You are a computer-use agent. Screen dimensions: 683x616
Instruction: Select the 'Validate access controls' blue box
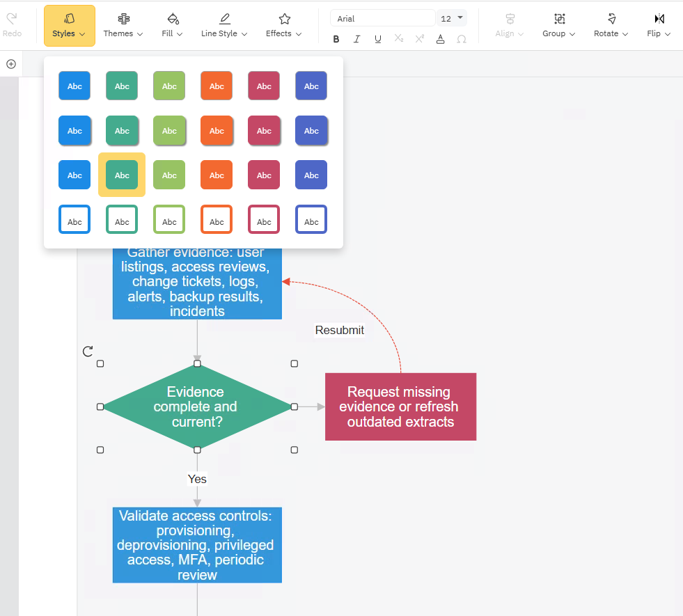click(197, 545)
